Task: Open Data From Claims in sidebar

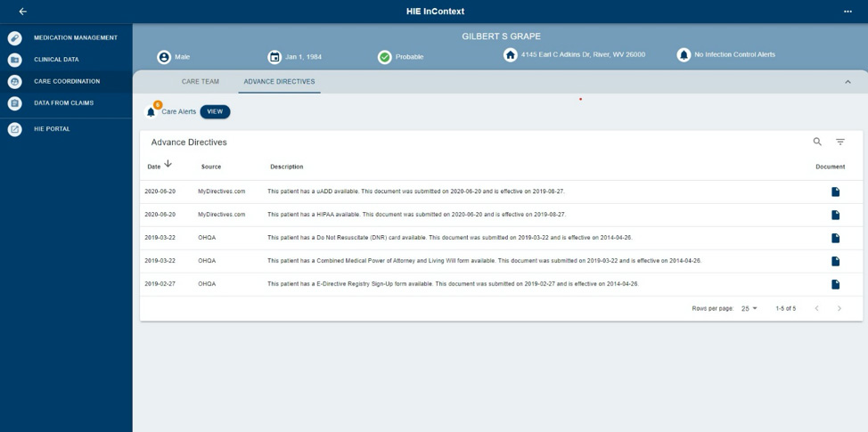Action: point(66,103)
